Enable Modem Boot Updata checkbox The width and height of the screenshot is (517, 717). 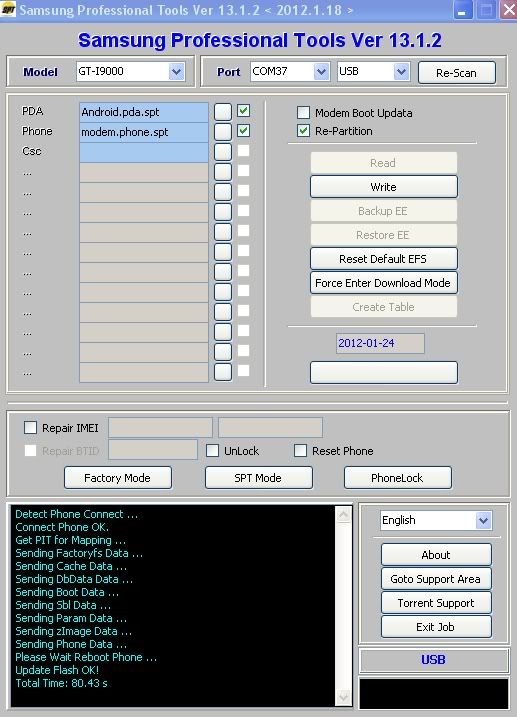point(303,112)
